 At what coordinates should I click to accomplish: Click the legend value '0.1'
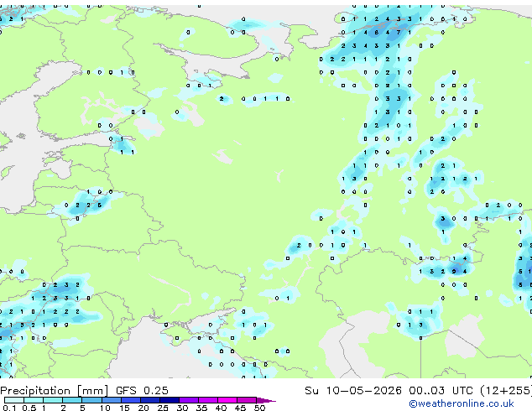tap(10, 408)
